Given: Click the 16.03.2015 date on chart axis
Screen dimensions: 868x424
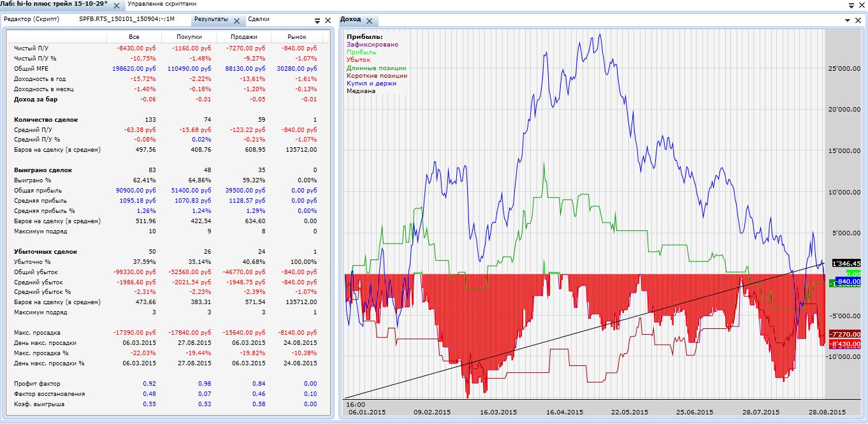Looking at the screenshot, I should [x=498, y=412].
